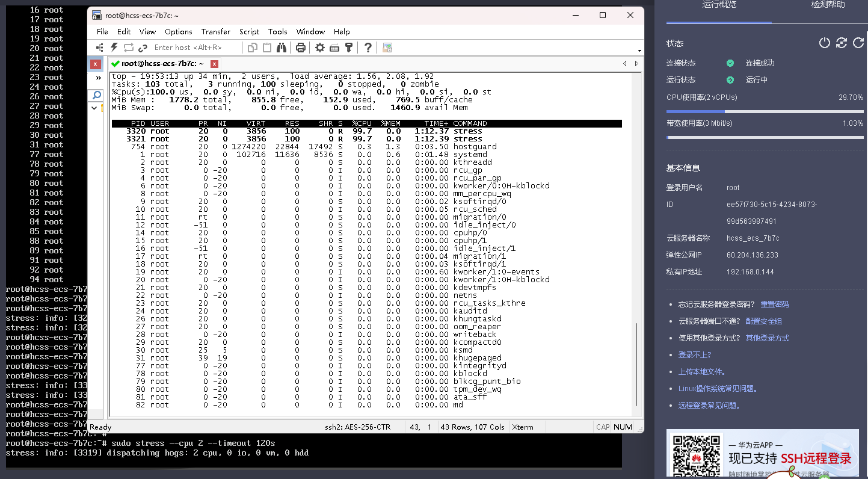Click the power icon in status panel
The width and height of the screenshot is (868, 479).
coord(825,43)
